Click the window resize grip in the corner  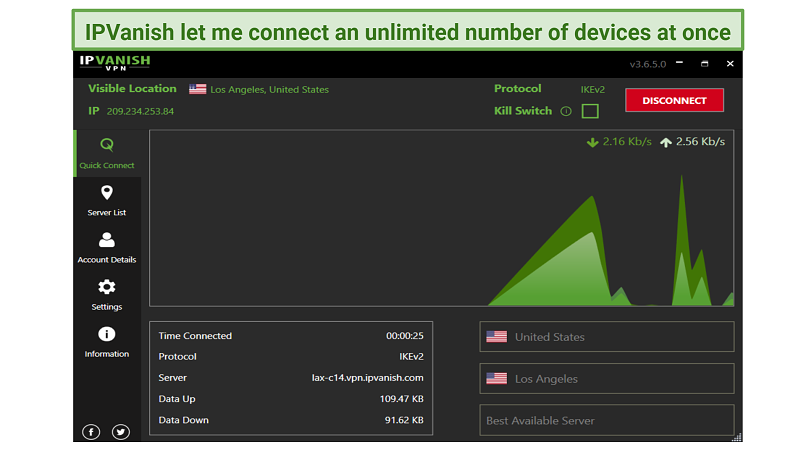[x=737, y=437]
